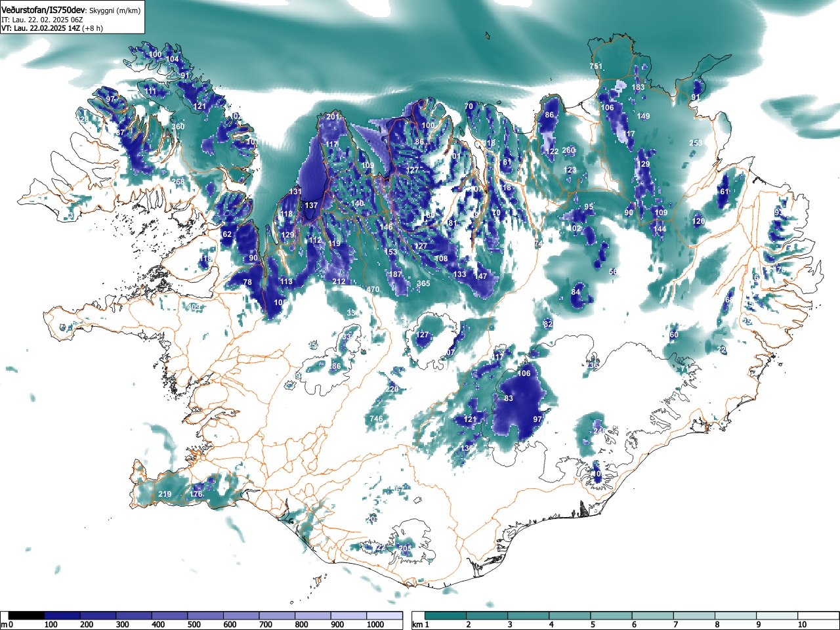Click the map value '153'
This screenshot has width=840, height=630.
tap(390, 253)
